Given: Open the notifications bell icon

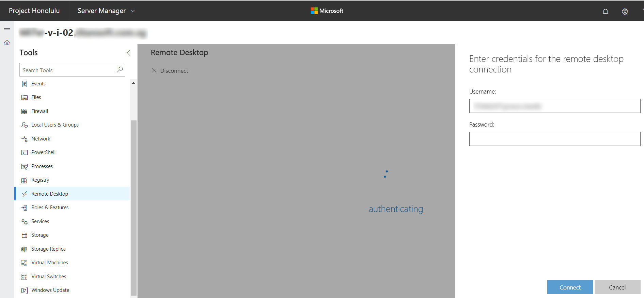Looking at the screenshot, I should pyautogui.click(x=605, y=11).
